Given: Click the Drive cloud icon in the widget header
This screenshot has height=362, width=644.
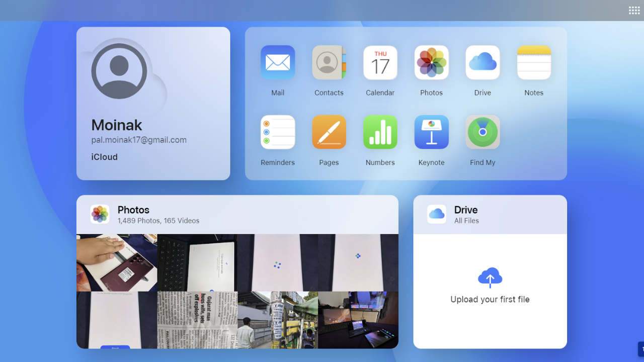Looking at the screenshot, I should (x=436, y=214).
